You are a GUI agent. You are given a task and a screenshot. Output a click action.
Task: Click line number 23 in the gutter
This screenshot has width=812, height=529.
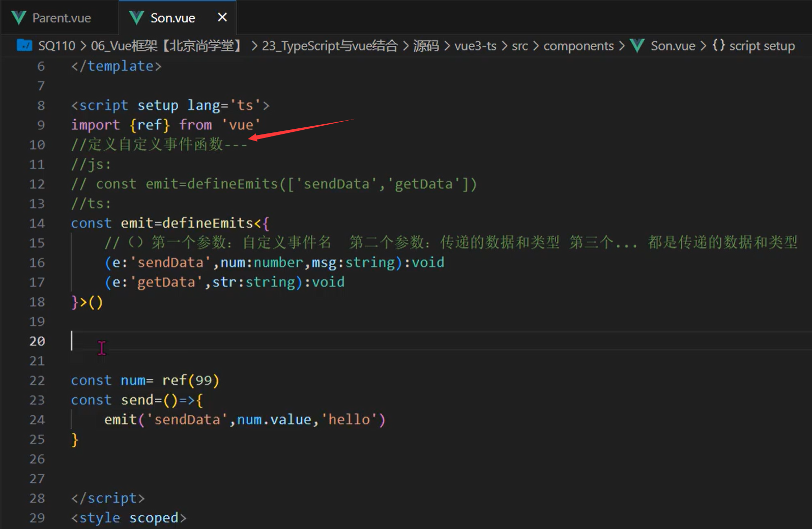point(37,400)
